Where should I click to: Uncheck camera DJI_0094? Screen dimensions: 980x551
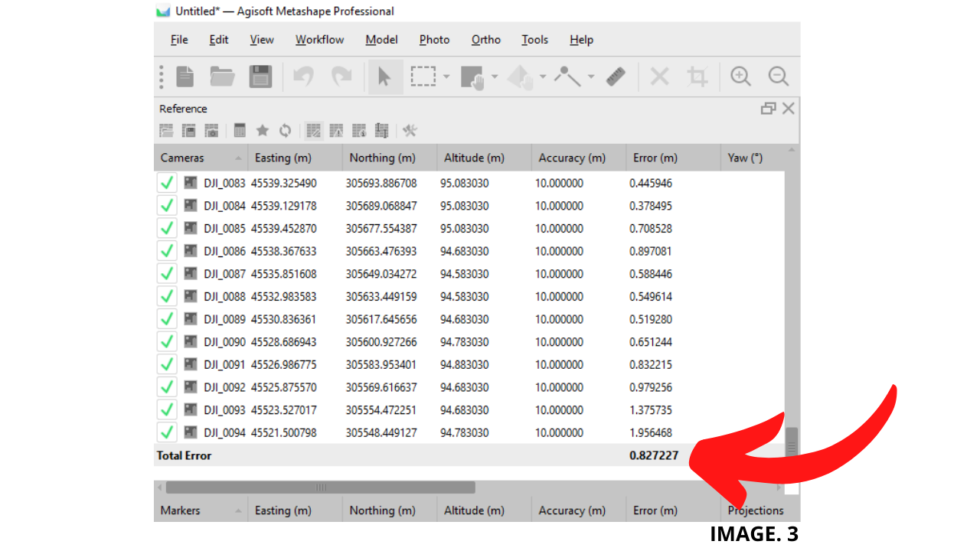(x=167, y=432)
